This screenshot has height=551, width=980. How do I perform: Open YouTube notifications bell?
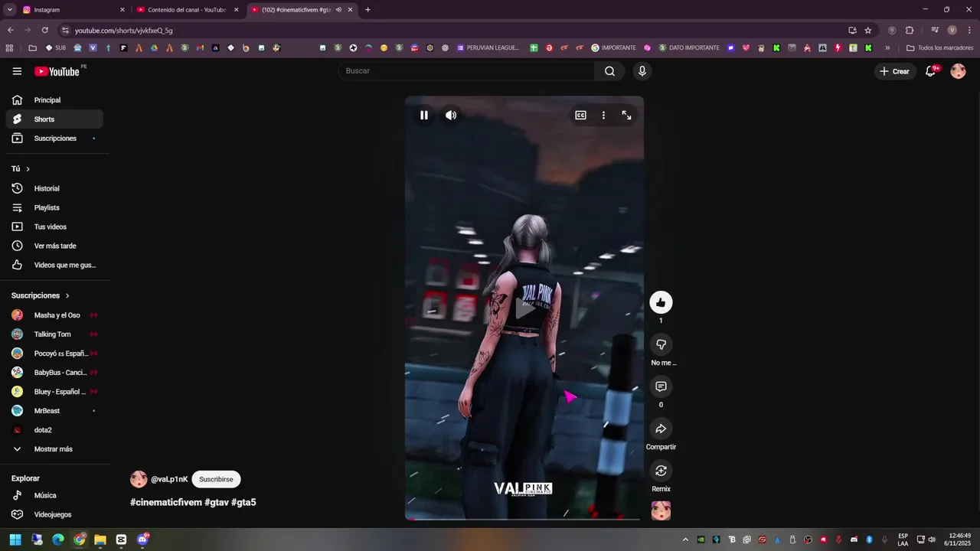(x=931, y=71)
